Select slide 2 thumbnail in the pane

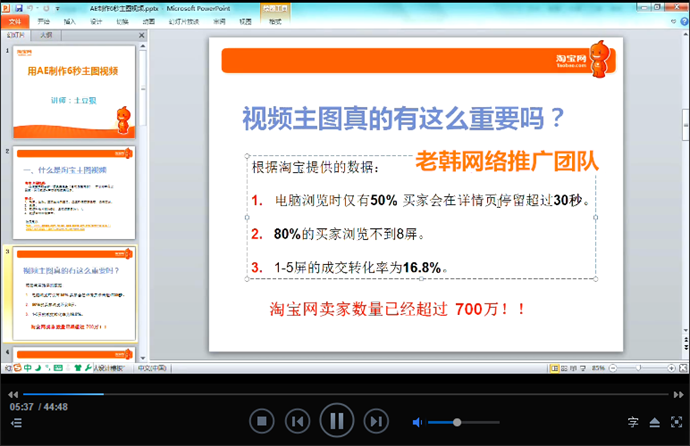click(74, 193)
